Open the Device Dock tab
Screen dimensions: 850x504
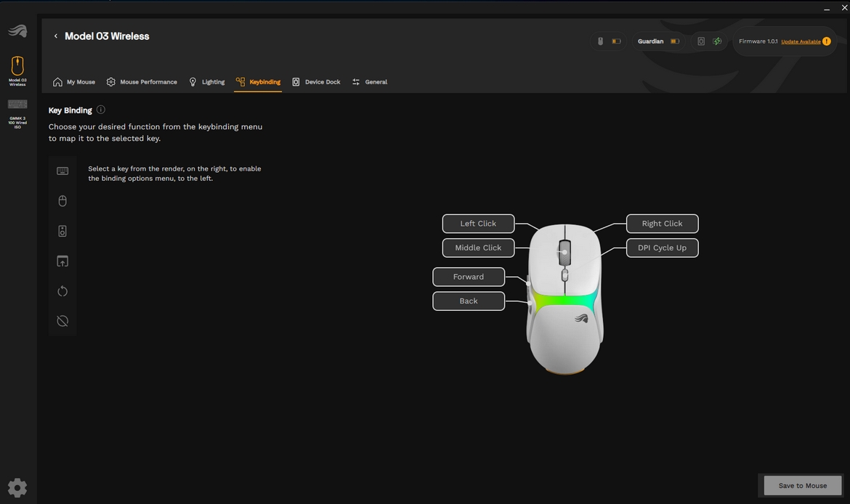tap(316, 82)
